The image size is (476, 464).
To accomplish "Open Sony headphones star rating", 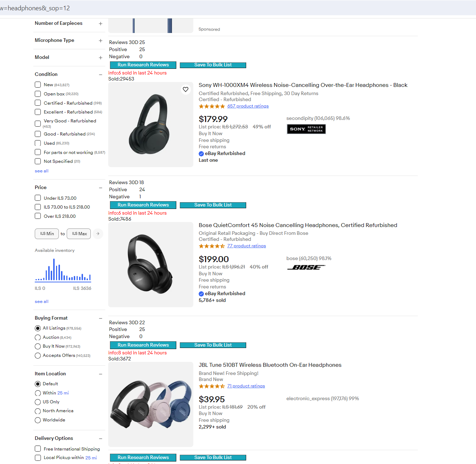I will (212, 106).
